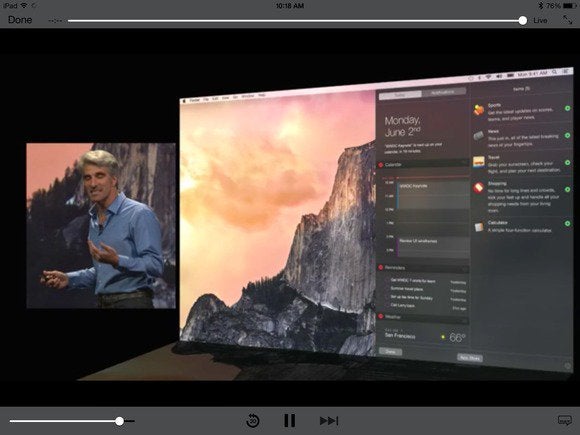Tap the Bluetooth icon in the status bar
The width and height of the screenshot is (580, 435).
click(540, 6)
